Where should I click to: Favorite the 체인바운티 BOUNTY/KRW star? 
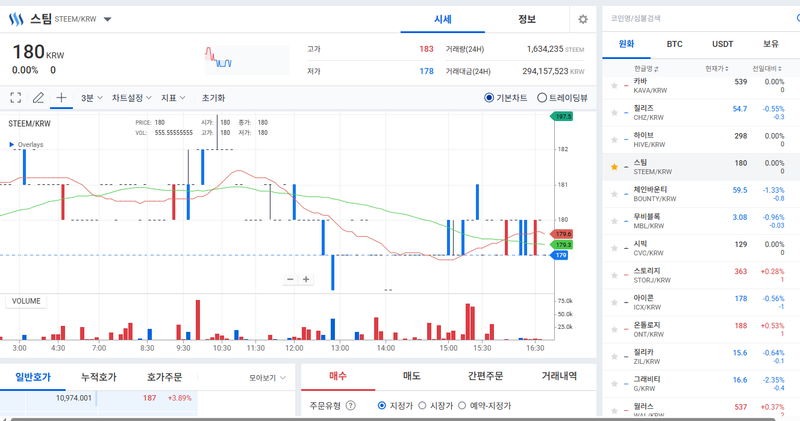[614, 194]
